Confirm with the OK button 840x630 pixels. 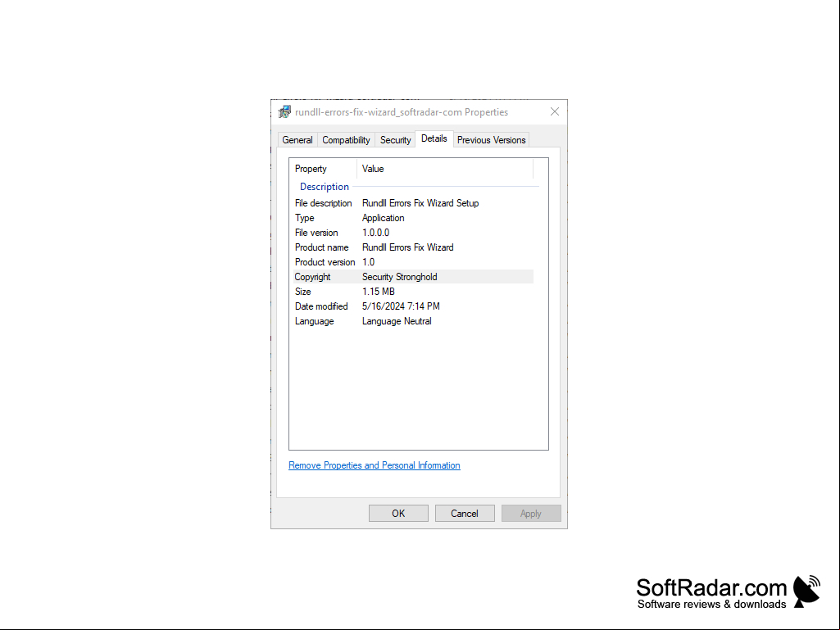coord(398,513)
